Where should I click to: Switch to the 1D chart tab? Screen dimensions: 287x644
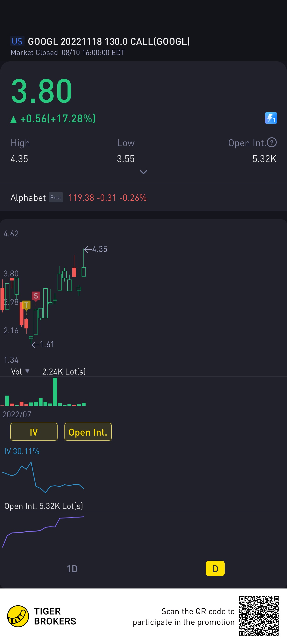(72, 569)
